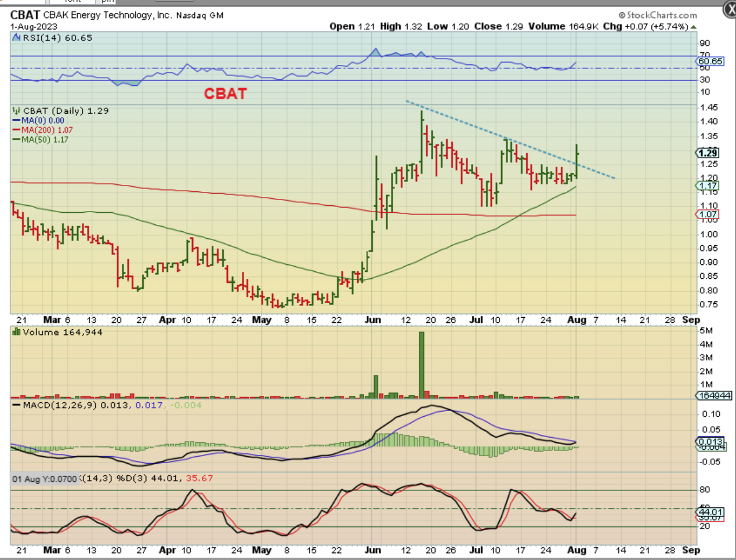This screenshot has width=736, height=560.
Task: Click the 'CBAT (Daily) 1.29' legend
Action: [x=66, y=111]
